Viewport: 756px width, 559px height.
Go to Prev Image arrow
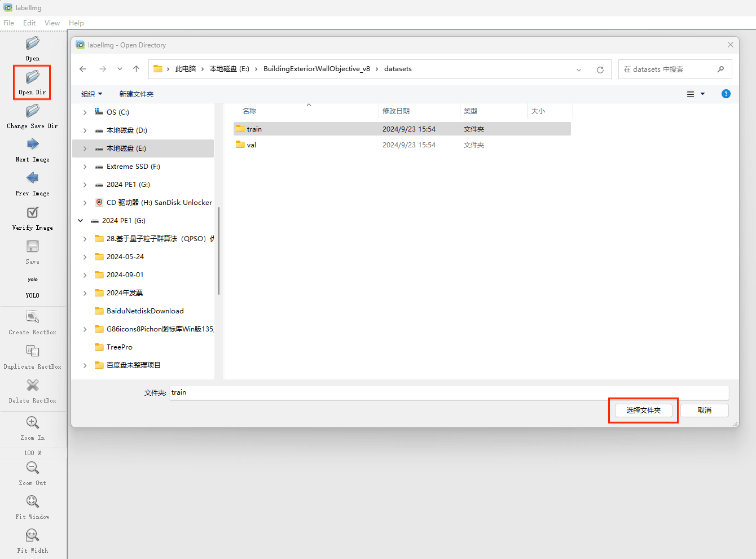(x=33, y=178)
